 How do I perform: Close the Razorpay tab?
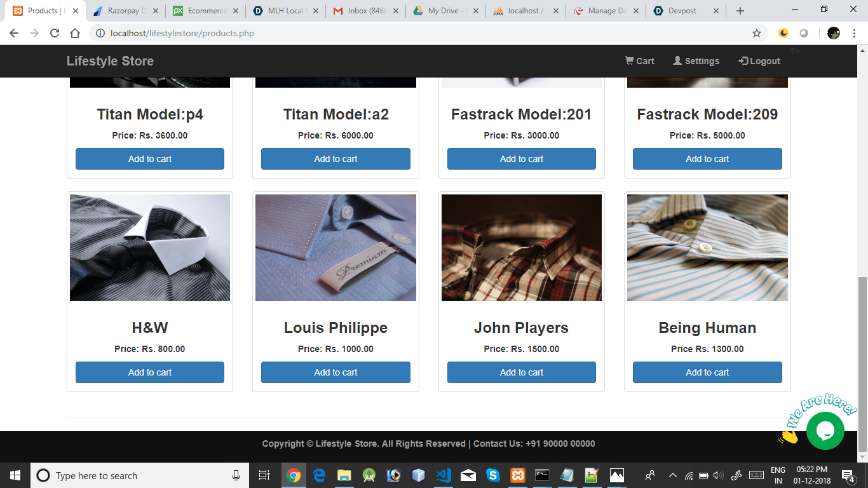(x=156, y=11)
